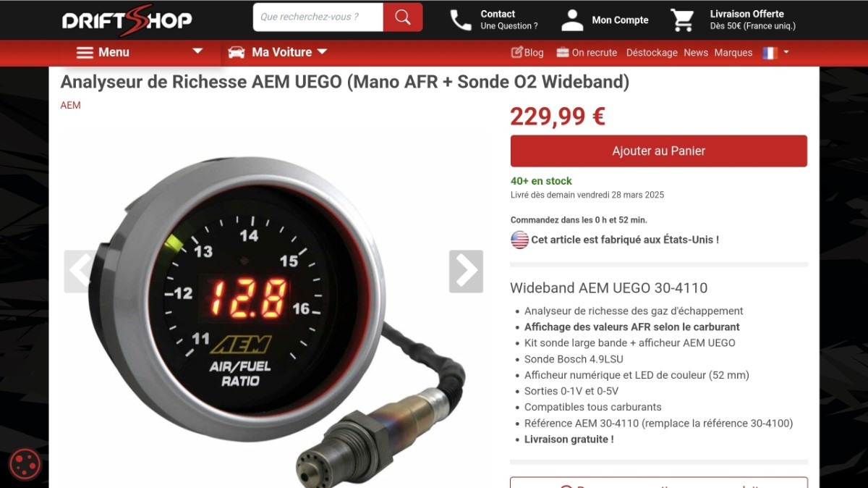The width and height of the screenshot is (868, 488).
Task: Go to the Marques page
Action: point(733,53)
